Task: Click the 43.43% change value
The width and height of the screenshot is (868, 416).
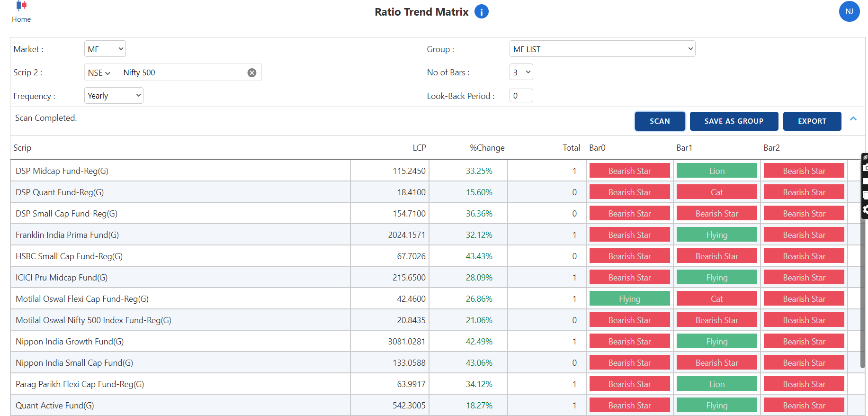Action: (479, 256)
